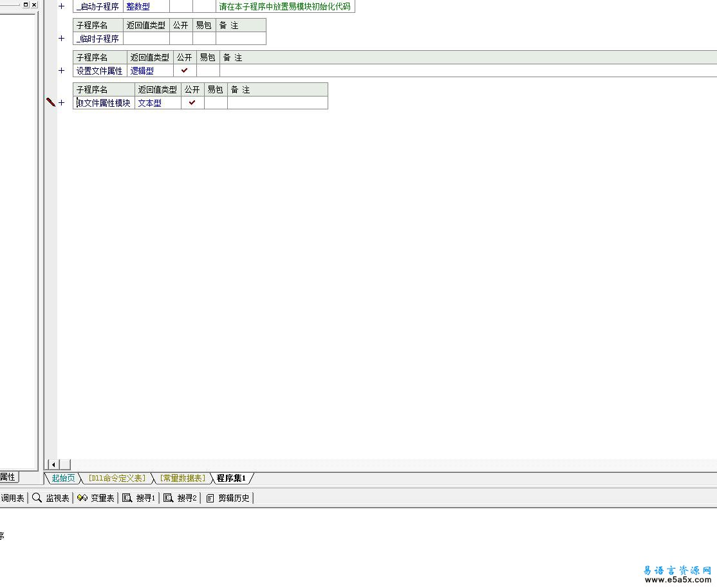The height and width of the screenshot is (588, 717).
Task: Click the _临时子程序 name cell
Action: (98, 39)
